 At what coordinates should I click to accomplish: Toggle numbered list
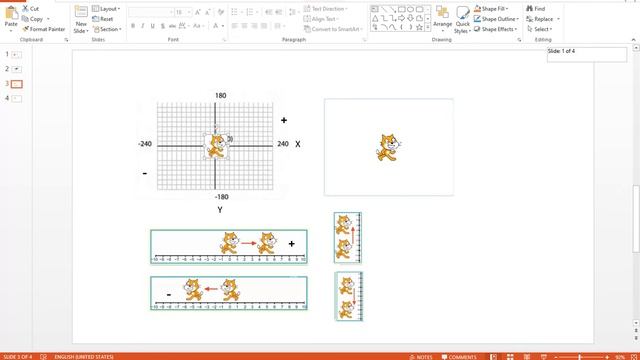(x=249, y=12)
